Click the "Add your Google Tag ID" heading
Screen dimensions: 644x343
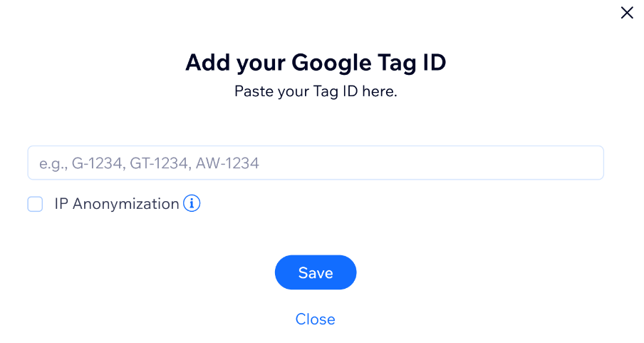316,63
